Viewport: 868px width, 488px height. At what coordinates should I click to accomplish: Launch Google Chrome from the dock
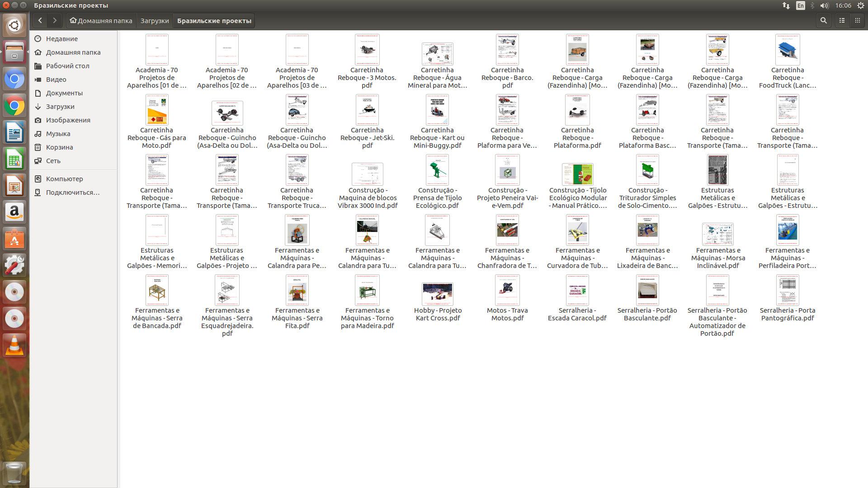(14, 106)
